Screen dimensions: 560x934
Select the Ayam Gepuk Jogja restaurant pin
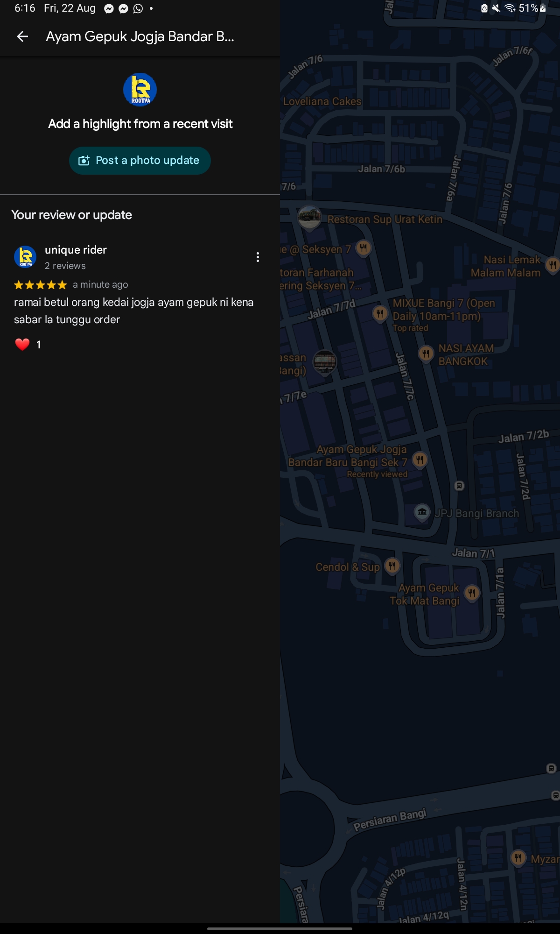(x=420, y=460)
